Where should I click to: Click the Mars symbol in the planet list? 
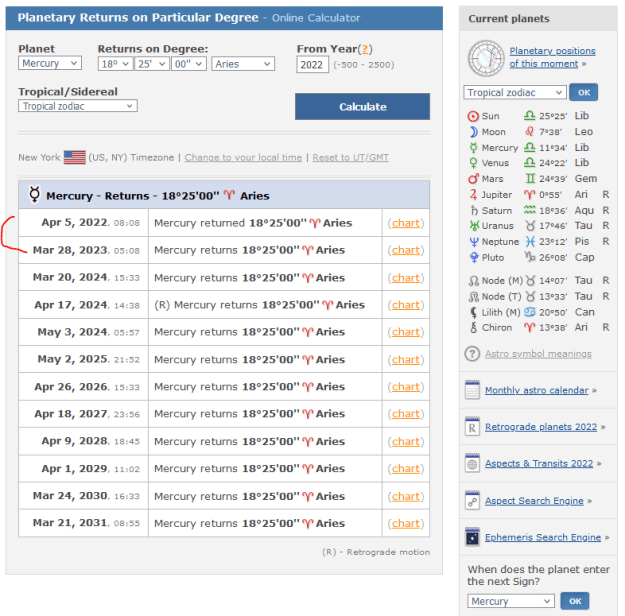click(473, 179)
